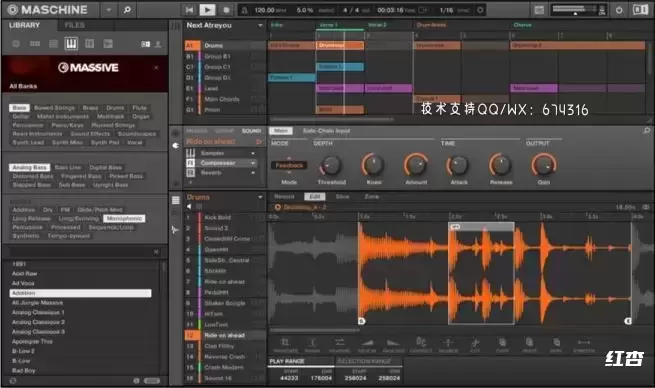
Task: Click the Reverse edit tool
Action: pyautogui.click(x=339, y=345)
